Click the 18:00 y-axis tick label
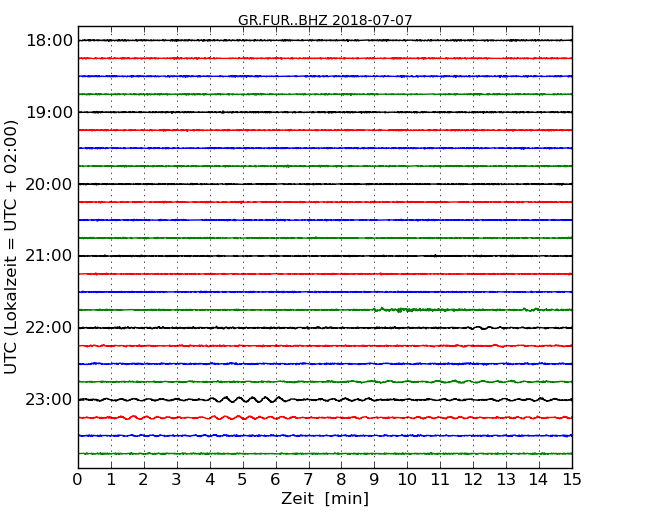 (49, 41)
